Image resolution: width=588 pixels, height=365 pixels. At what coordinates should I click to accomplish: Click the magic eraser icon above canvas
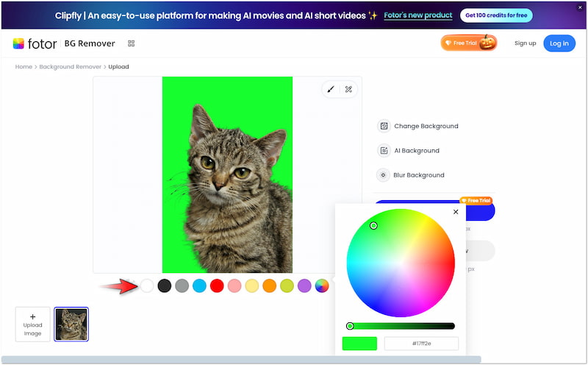coord(348,89)
